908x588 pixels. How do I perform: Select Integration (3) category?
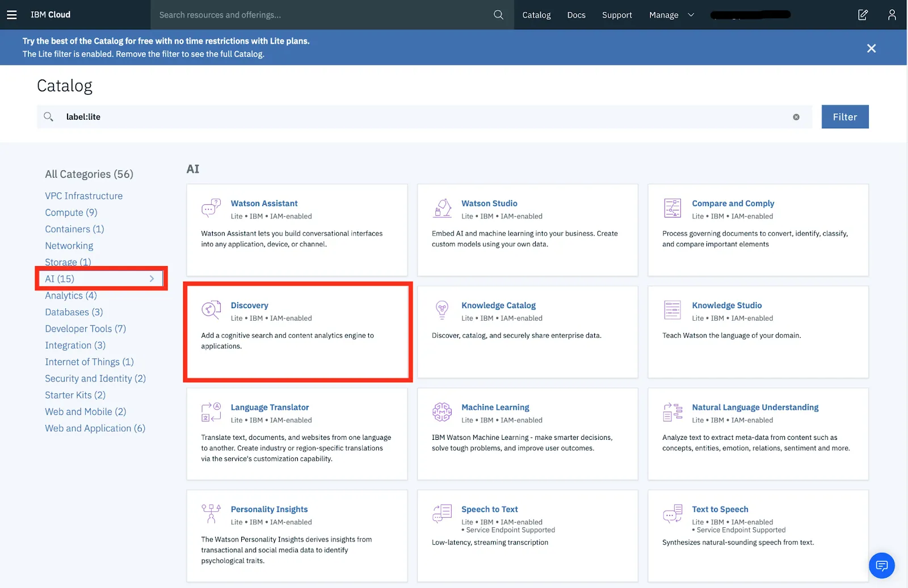pyautogui.click(x=75, y=346)
